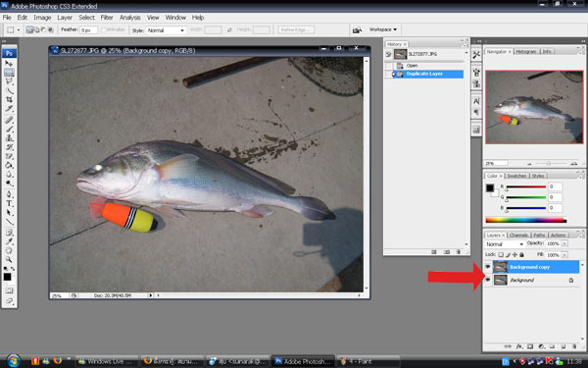Viewport: 588px width, 368px height.
Task: Open the Image menu
Action: (42, 18)
